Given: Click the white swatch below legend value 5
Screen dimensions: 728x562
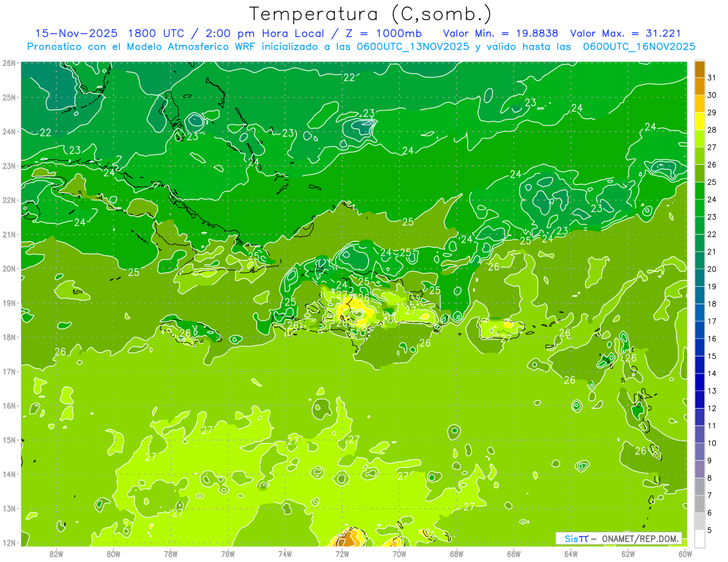Looking at the screenshot, I should pos(699,538).
